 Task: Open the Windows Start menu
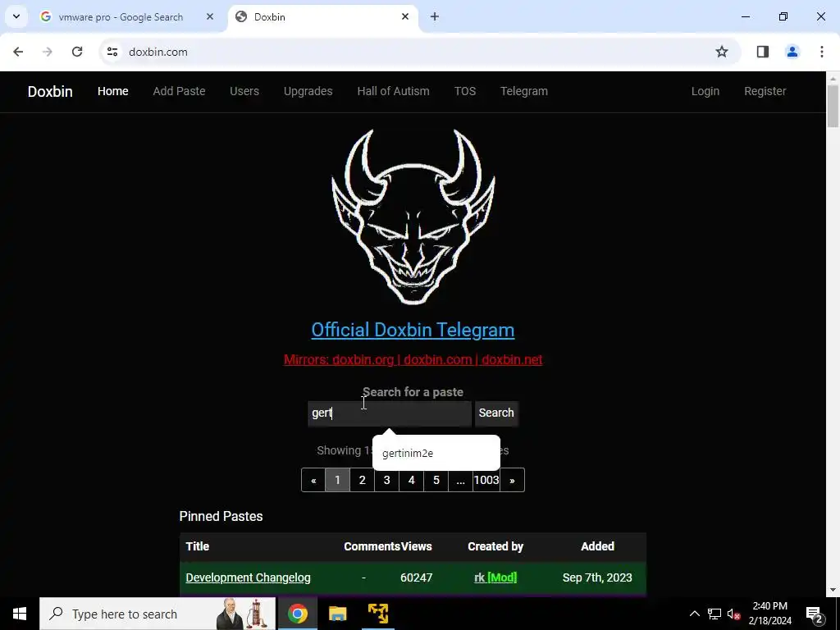point(20,614)
